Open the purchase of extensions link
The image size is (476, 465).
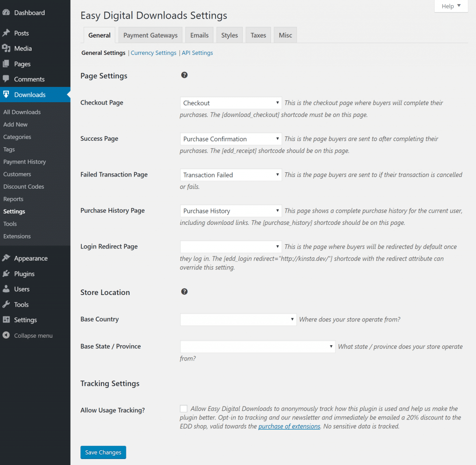(x=289, y=426)
